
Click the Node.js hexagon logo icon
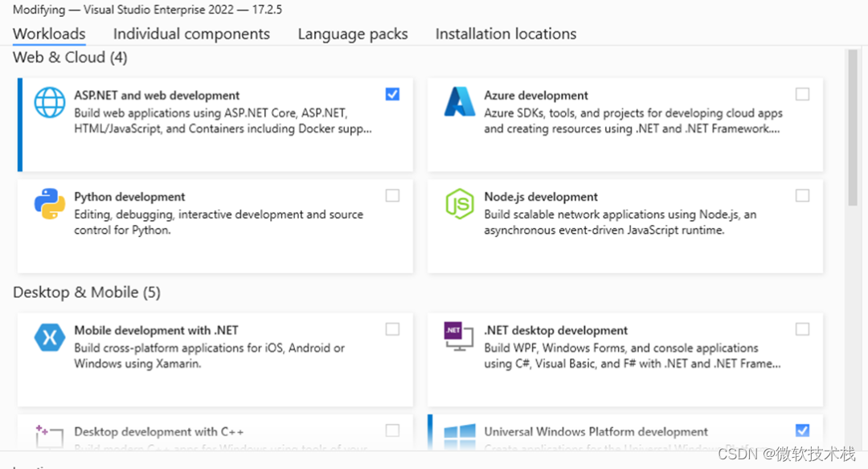[x=460, y=203]
